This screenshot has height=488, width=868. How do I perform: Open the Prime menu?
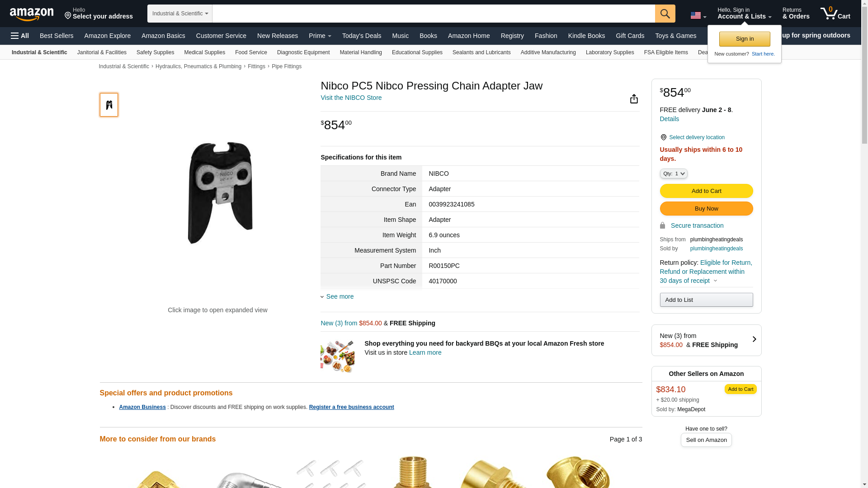(320, 36)
